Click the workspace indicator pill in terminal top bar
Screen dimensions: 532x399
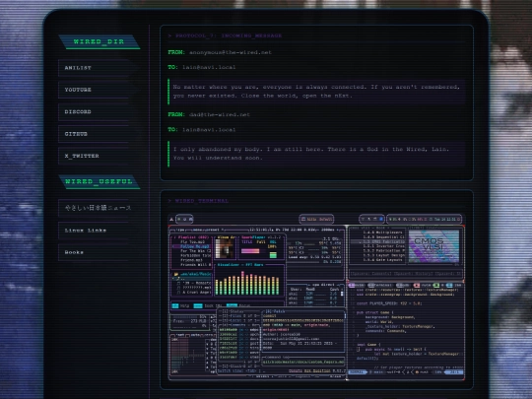(x=184, y=219)
